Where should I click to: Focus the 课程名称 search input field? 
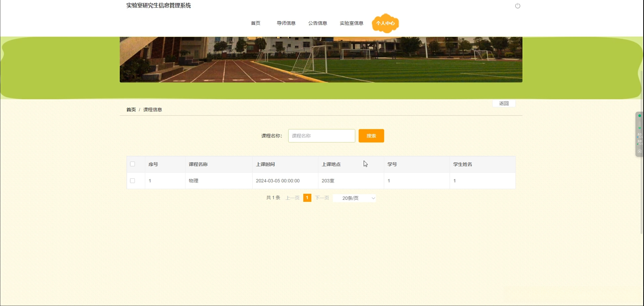click(321, 136)
